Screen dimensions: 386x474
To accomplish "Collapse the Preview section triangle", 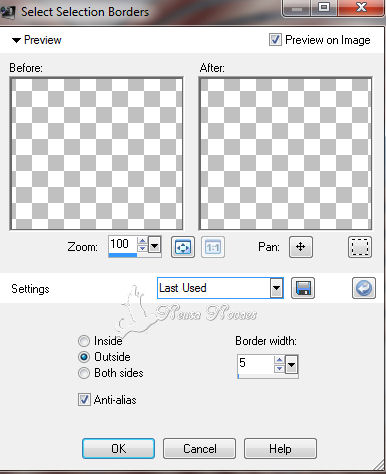I will (x=16, y=40).
